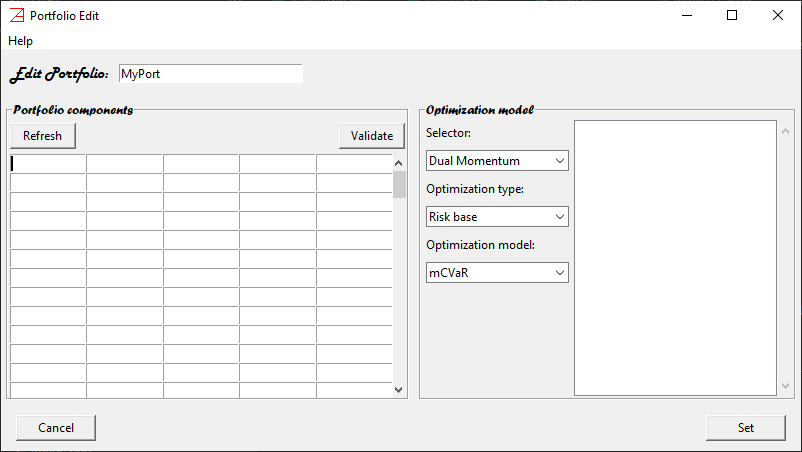Click the components table scroll down arrow
802x452 pixels.
399,390
